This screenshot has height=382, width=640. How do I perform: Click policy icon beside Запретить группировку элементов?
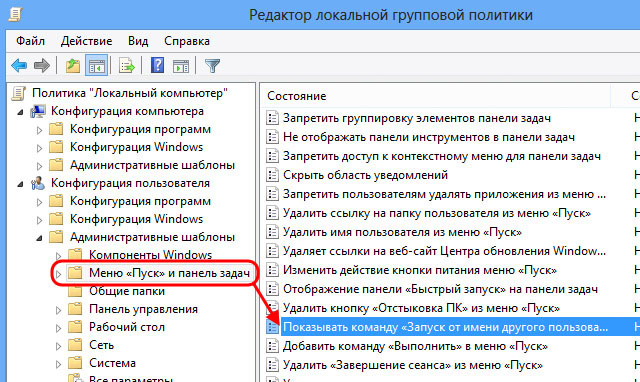point(272,118)
